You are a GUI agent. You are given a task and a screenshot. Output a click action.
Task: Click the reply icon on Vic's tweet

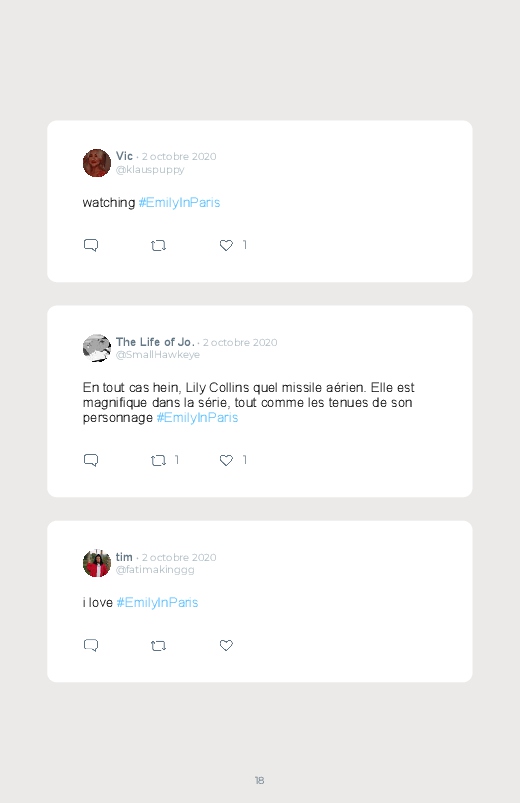[91, 245]
